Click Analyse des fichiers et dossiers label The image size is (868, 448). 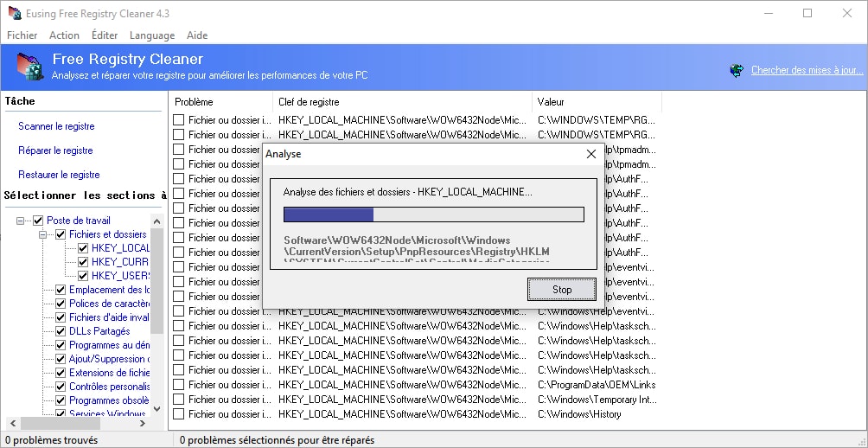tap(407, 192)
